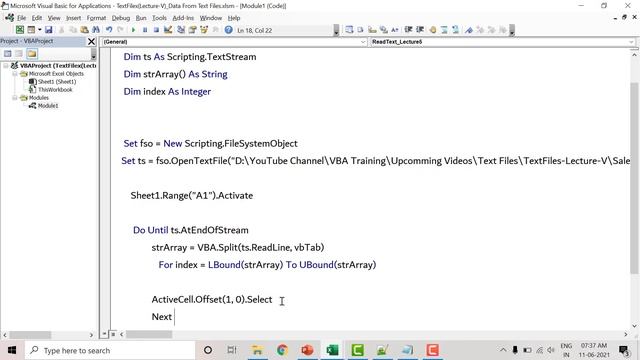
Task: Click the code window horizontal scrollbar thumb
Action: [149, 334]
